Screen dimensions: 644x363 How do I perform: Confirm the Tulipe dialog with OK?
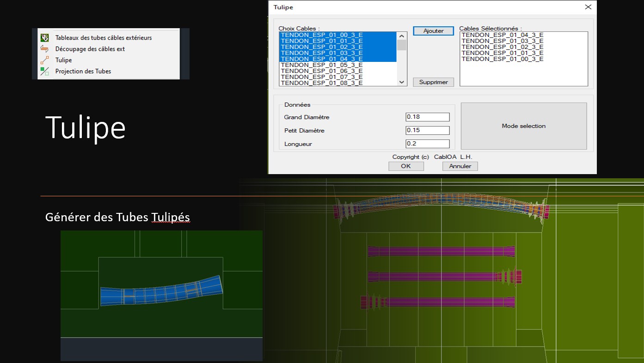(406, 166)
